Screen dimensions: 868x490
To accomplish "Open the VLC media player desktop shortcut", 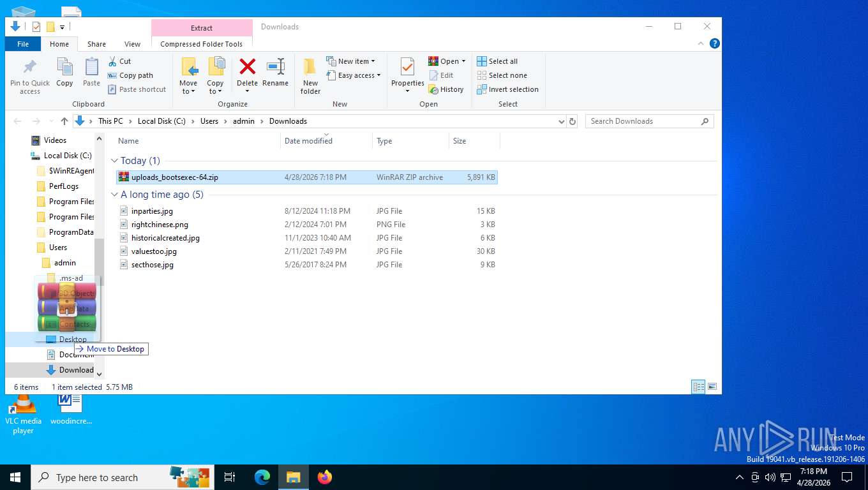I will coord(23,415).
